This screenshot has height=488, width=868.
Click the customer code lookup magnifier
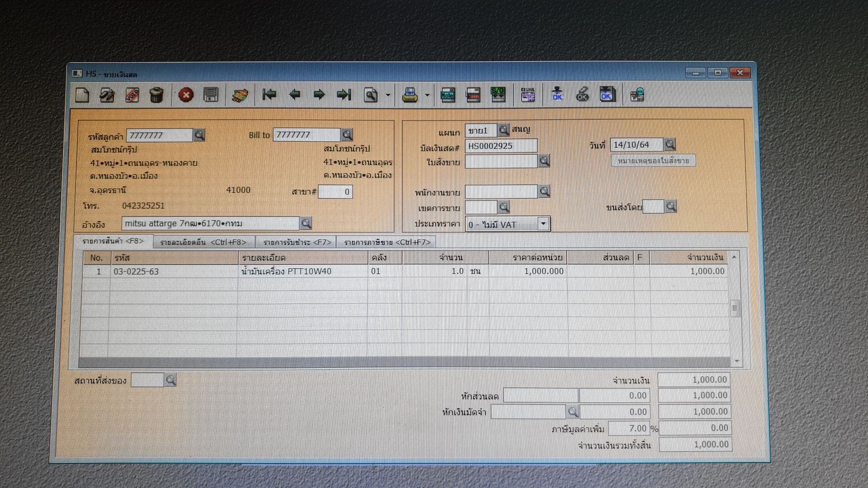tap(199, 135)
